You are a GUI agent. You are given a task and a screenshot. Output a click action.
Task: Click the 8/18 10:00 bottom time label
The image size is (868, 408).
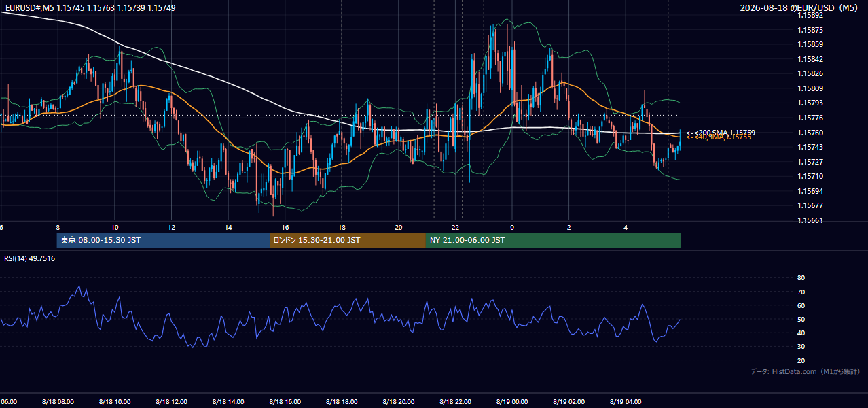(115, 402)
